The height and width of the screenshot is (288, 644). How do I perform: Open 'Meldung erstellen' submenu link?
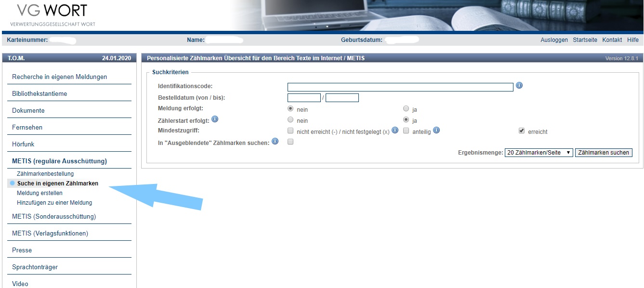point(39,193)
